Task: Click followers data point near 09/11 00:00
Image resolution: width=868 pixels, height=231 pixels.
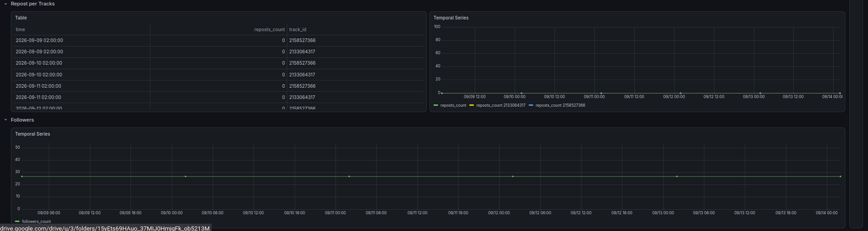Action: (x=349, y=176)
